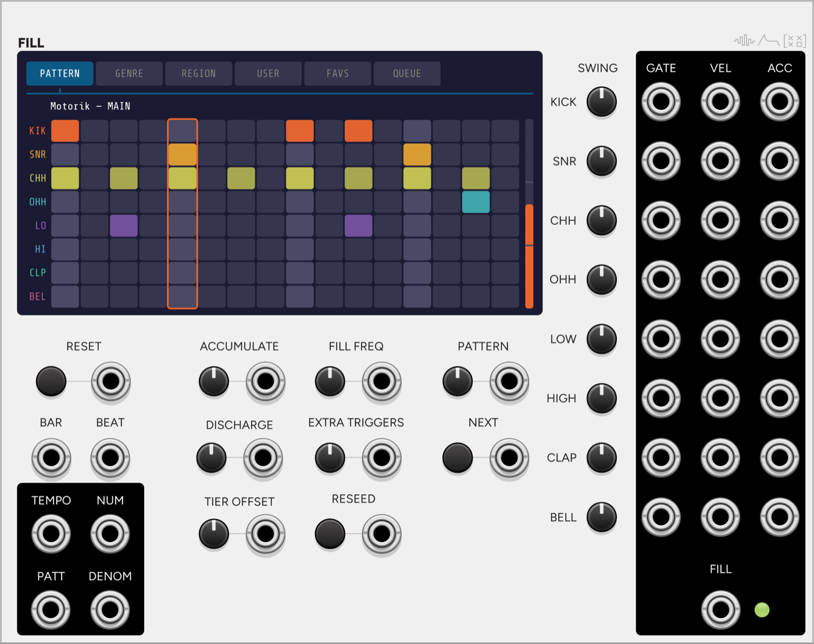Viewport: 814px width, 644px height.
Task: Open the GENRE tab
Action: click(x=129, y=74)
